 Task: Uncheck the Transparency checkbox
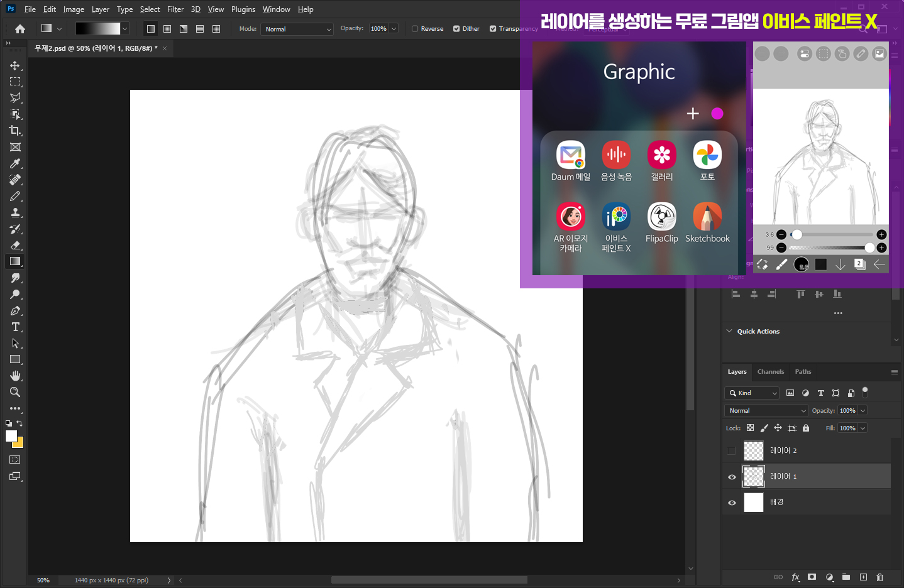pos(493,29)
